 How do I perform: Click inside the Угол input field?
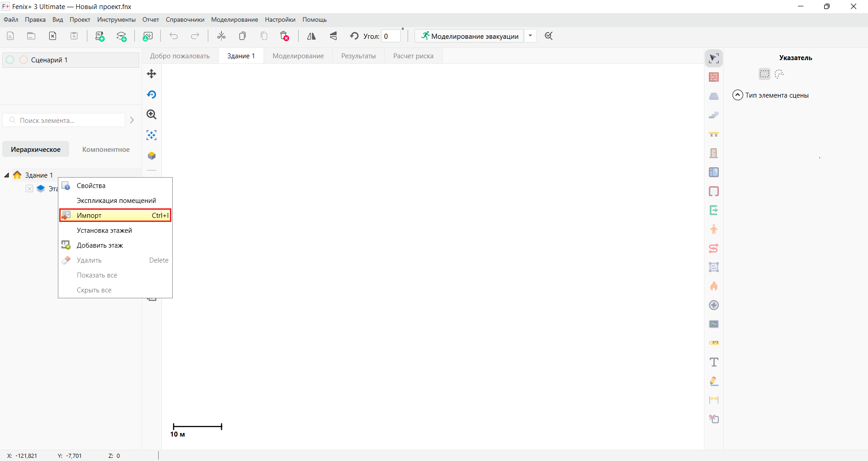(391, 36)
